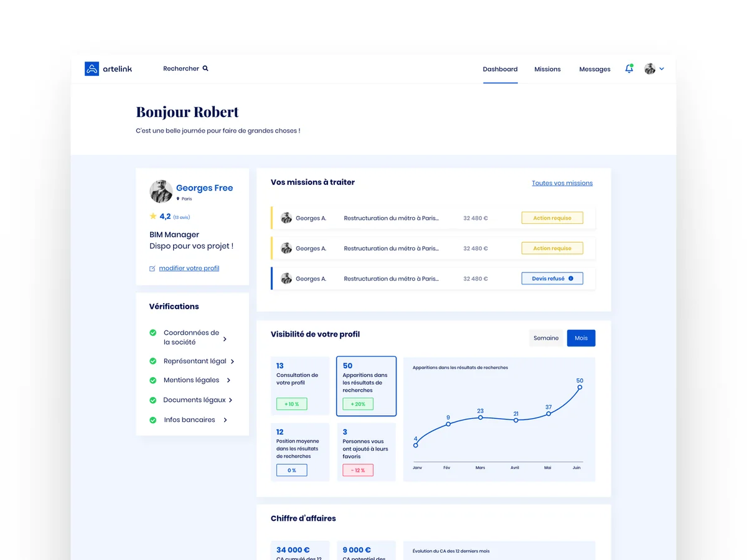Click the Janv chart point at 4

click(x=416, y=446)
